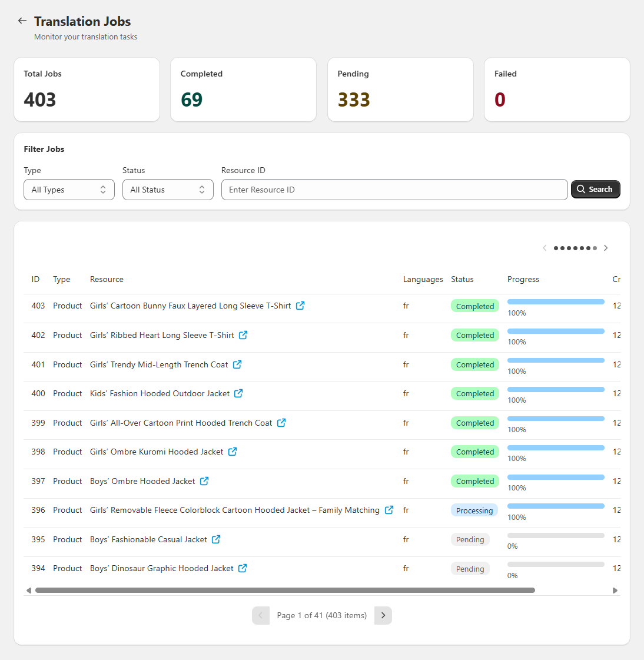Click the Search button
Screen dimensions: 644x660
pos(595,189)
